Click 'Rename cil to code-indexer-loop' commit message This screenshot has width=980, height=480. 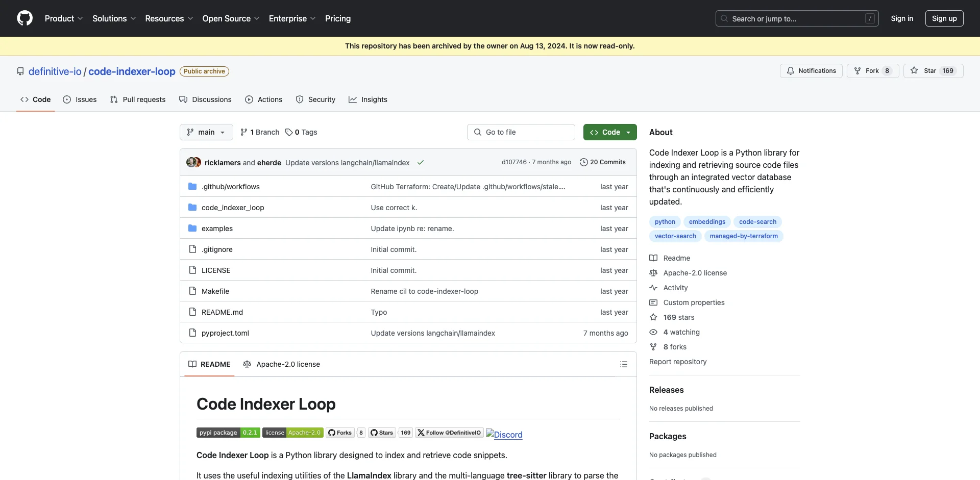coord(425,291)
